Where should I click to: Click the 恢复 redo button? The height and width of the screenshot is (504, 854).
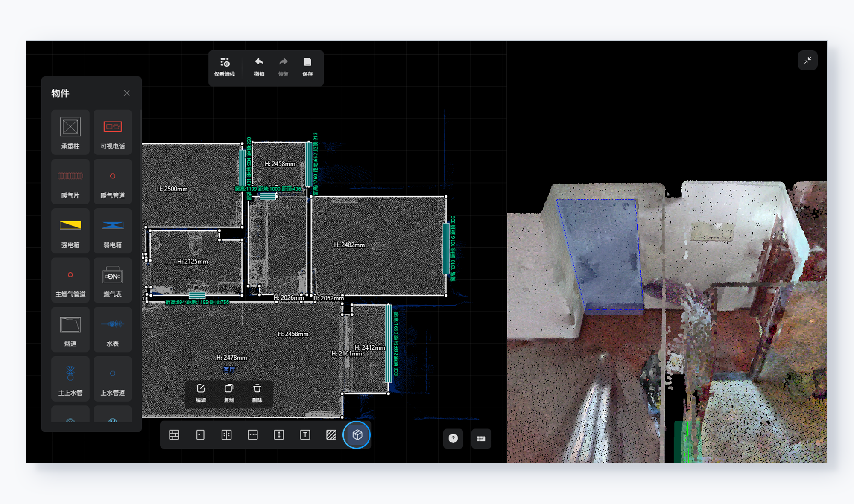(284, 67)
